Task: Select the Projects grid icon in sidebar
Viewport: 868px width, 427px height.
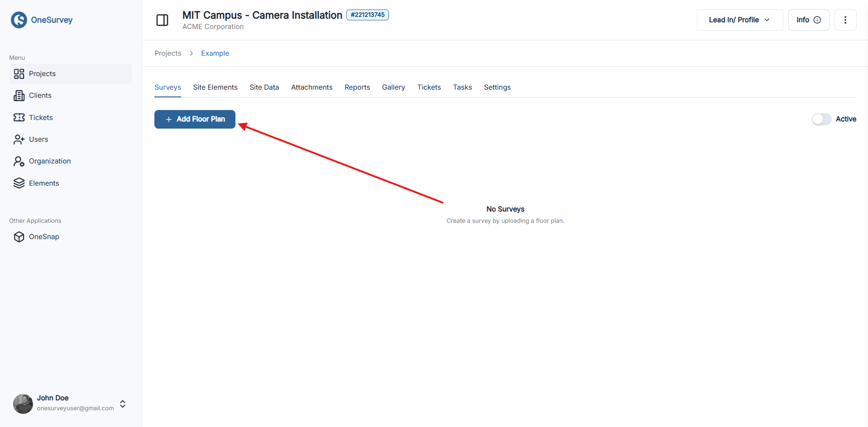Action: 19,73
